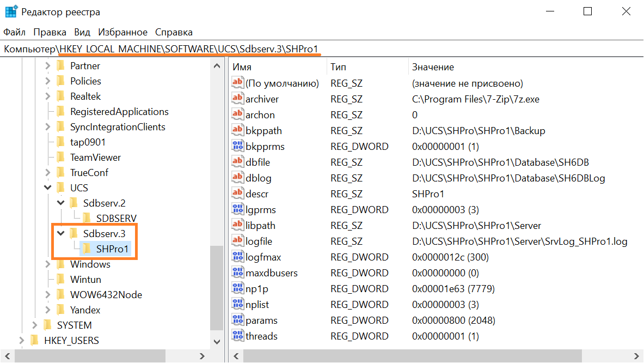Screen dimensions: 644x363
Task: Expand the WOW6432Node key
Action: pyautogui.click(x=48, y=295)
